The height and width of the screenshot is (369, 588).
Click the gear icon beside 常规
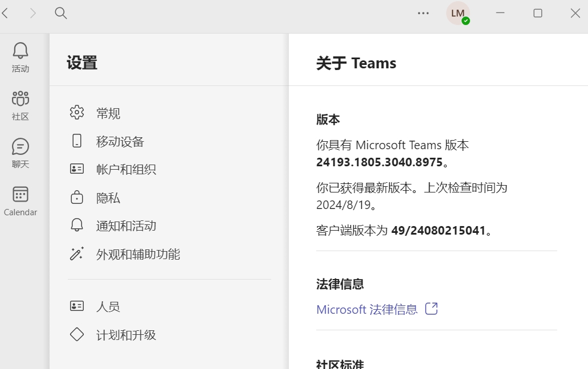tap(77, 112)
